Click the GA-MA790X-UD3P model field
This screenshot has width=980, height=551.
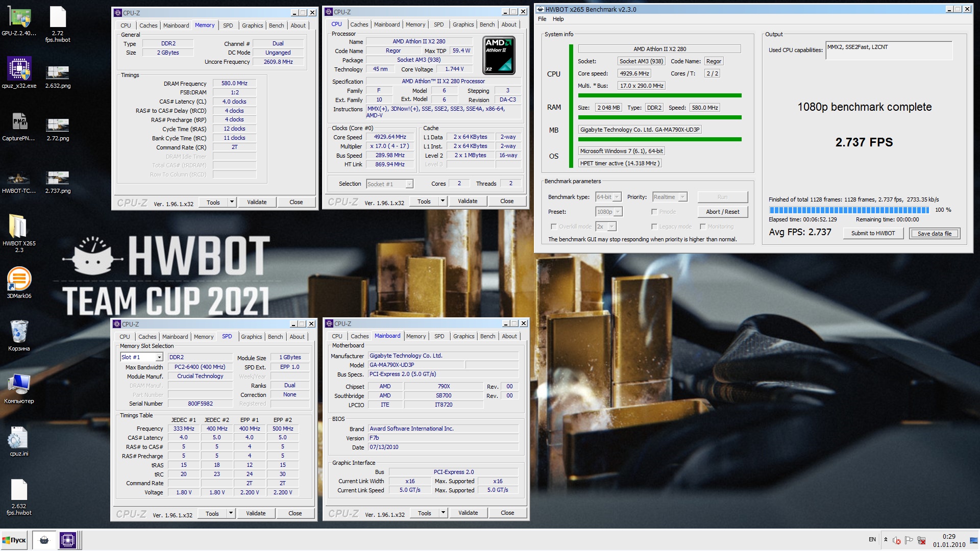click(x=416, y=365)
